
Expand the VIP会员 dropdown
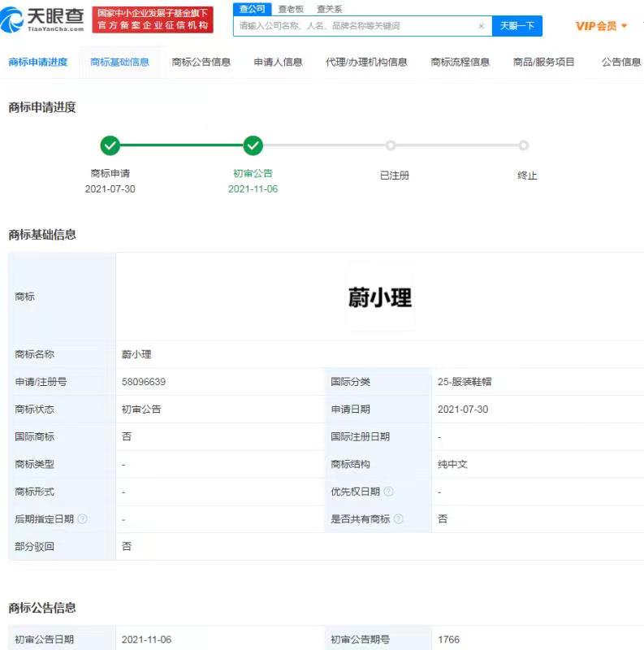[601, 26]
